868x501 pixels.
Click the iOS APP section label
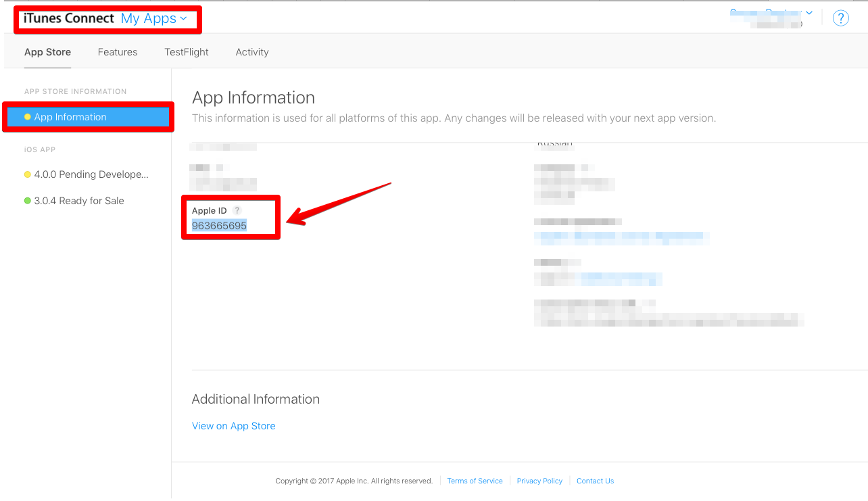click(x=40, y=149)
